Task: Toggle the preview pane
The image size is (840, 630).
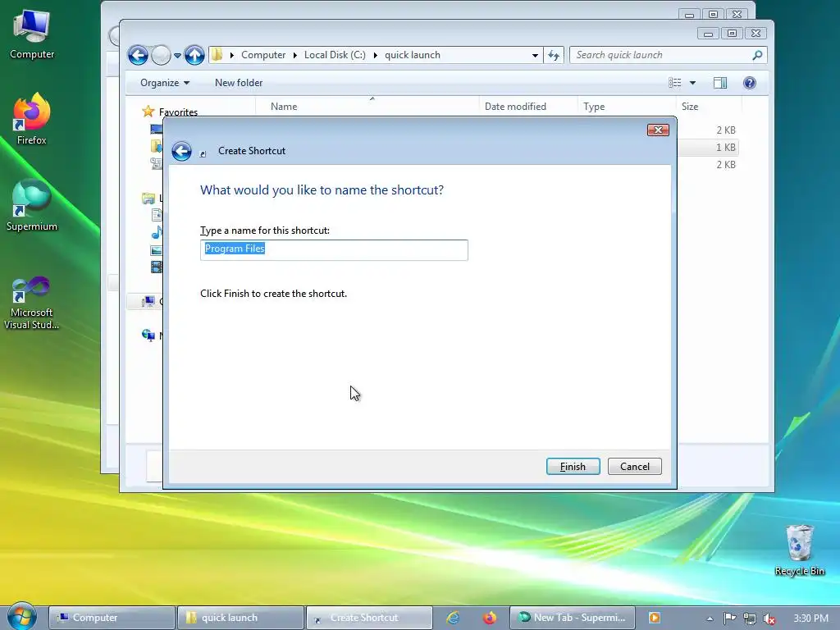Action: (x=720, y=83)
